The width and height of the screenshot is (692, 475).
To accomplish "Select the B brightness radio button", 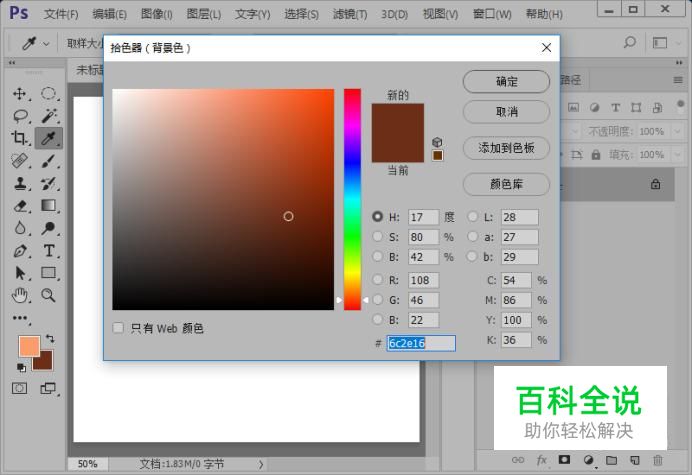I will (x=377, y=256).
